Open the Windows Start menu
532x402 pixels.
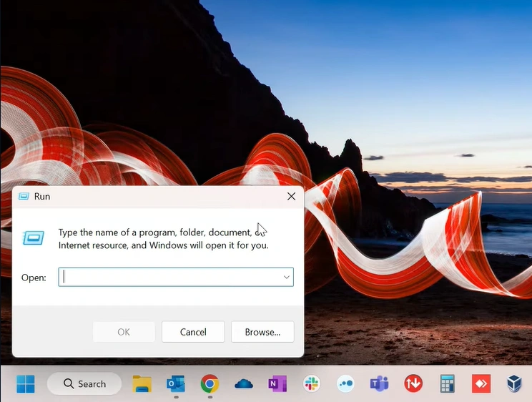[x=26, y=383]
